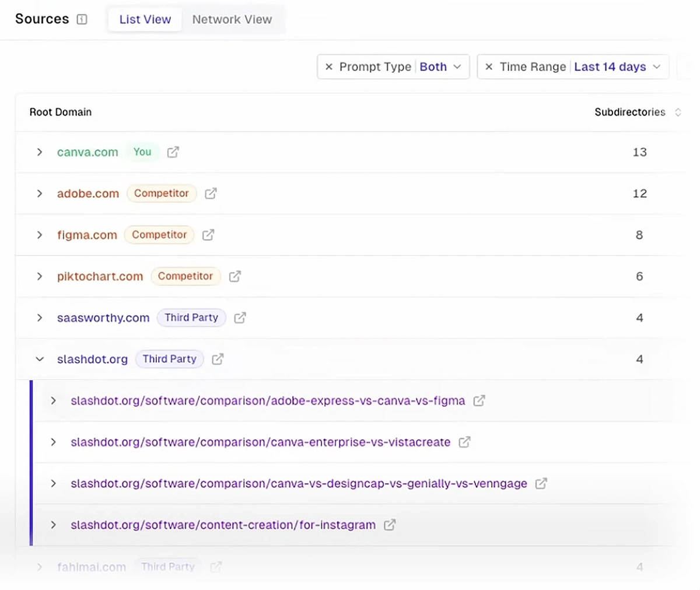Image resolution: width=700 pixels, height=590 pixels.
Task: Open slashdot canva-vs-designcap-vs-genially-vs-venngage link
Action: [x=299, y=483]
